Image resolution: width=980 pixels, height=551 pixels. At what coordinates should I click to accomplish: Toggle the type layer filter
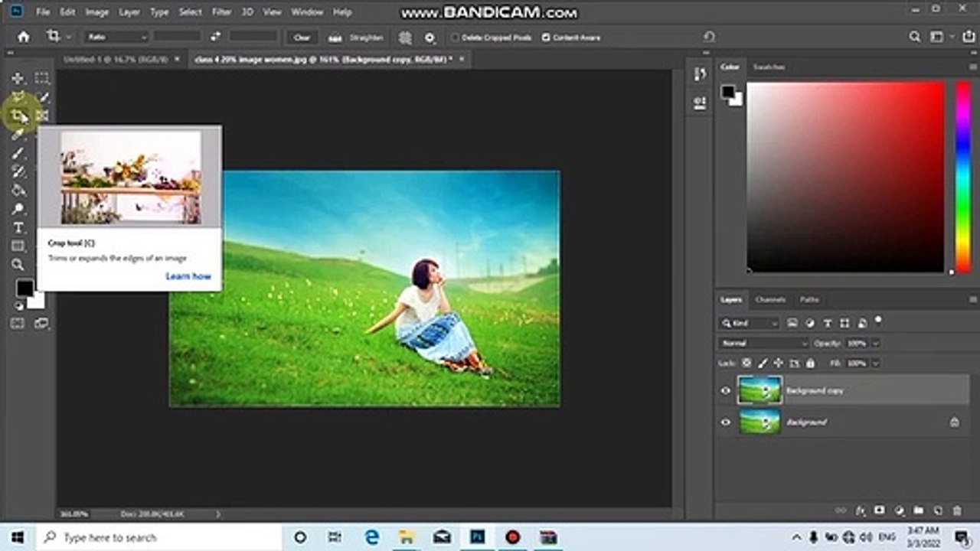[x=828, y=323]
